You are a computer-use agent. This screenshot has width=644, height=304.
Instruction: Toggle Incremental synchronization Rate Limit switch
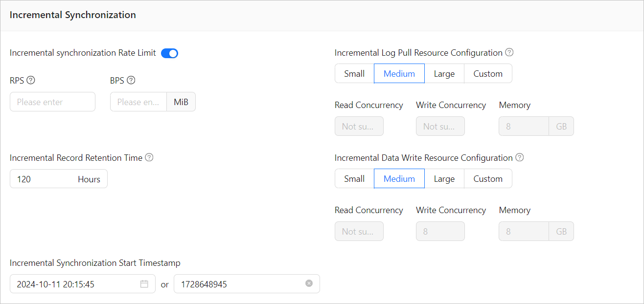coord(169,53)
